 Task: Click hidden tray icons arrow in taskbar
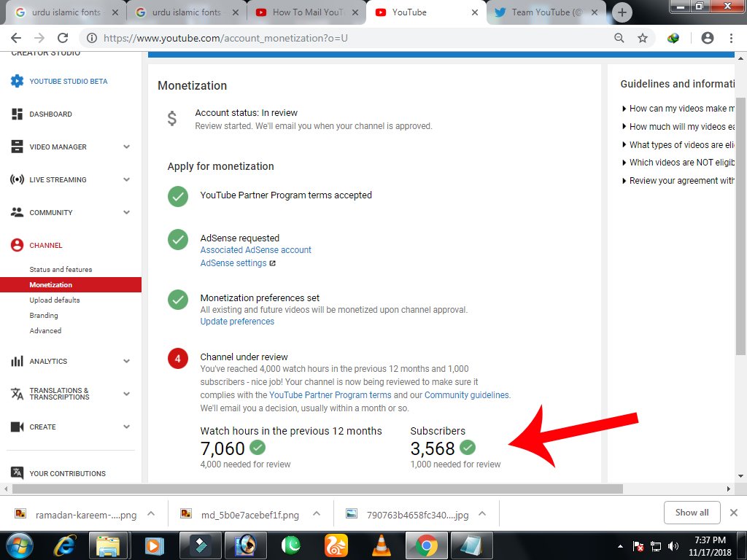(620, 546)
